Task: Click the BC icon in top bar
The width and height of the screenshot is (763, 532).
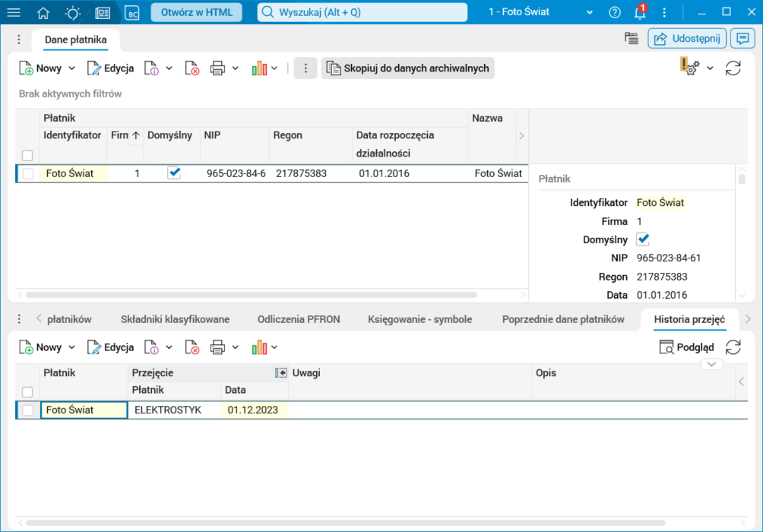Action: [x=132, y=13]
